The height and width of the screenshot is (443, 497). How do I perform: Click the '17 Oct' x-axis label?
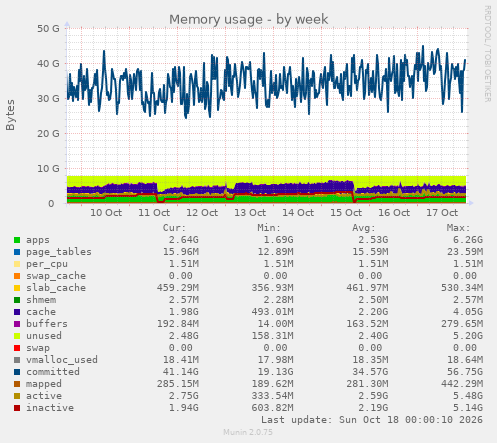click(442, 213)
